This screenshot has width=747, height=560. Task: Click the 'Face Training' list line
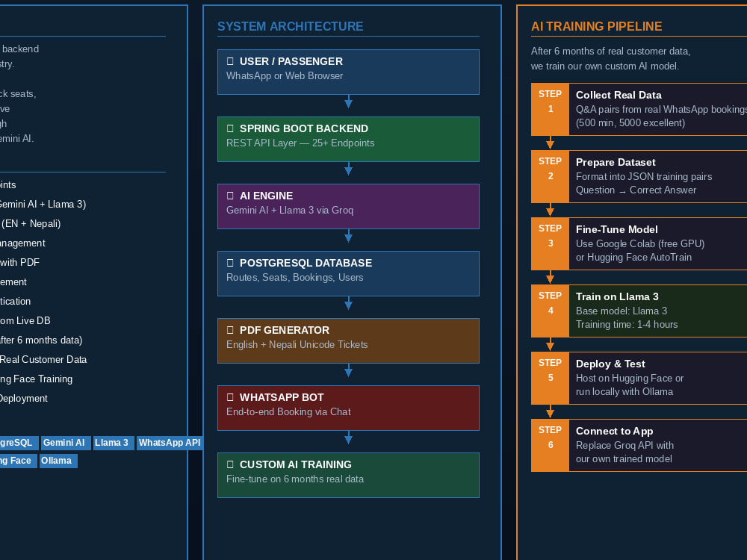tap(36, 379)
